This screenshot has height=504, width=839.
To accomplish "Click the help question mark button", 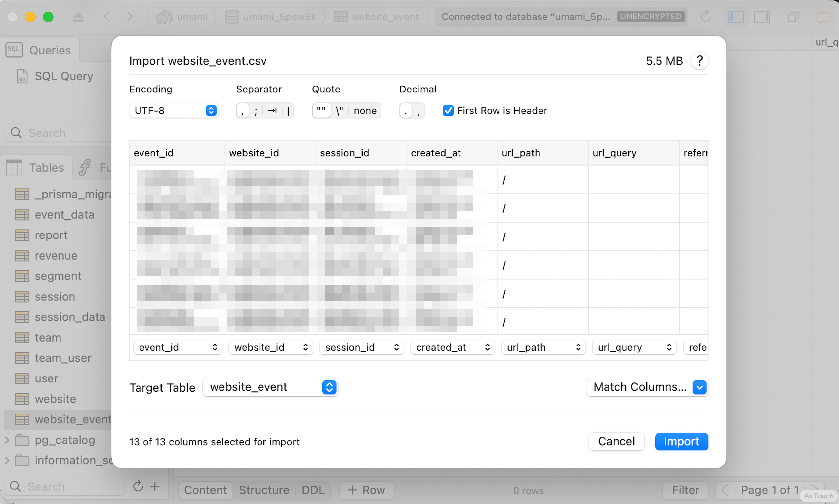I will point(699,61).
